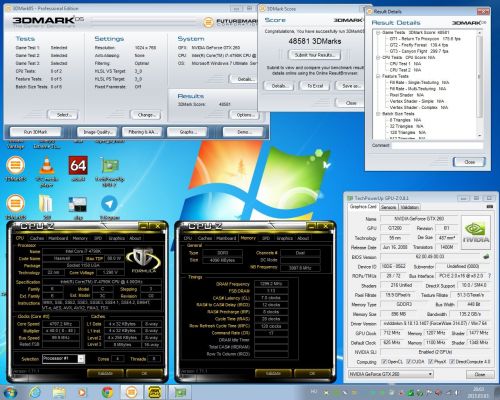
Task: Switch to the Sensors tab in GPU-Z
Action: click(x=389, y=207)
